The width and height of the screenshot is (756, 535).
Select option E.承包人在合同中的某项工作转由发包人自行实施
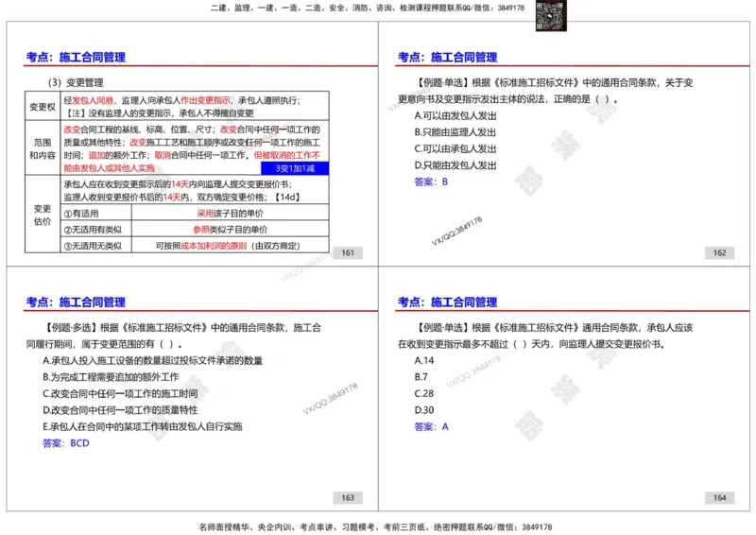[x=143, y=426]
